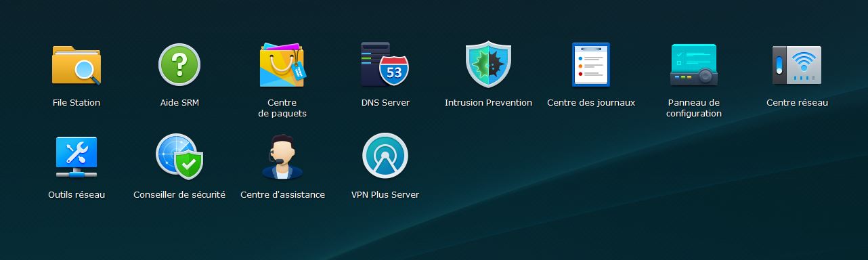Open the Outils réseau wrench icon
The image size is (868, 260).
77,157
